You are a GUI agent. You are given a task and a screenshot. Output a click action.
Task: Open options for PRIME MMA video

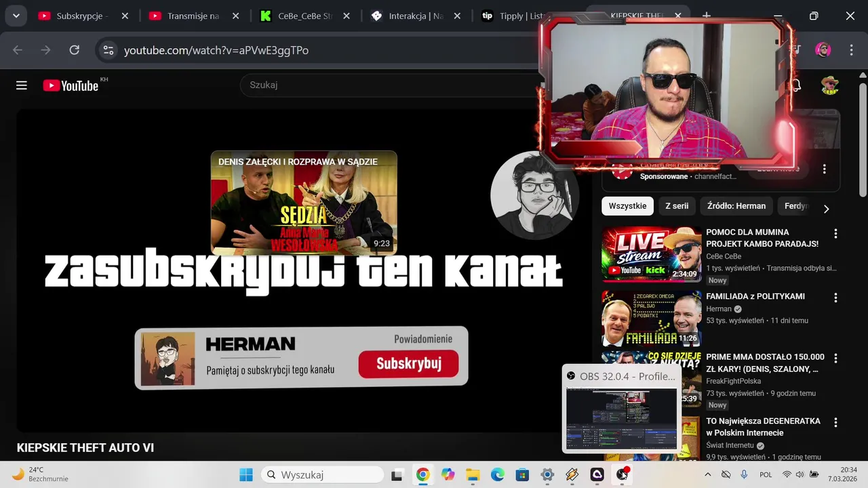[x=835, y=358]
